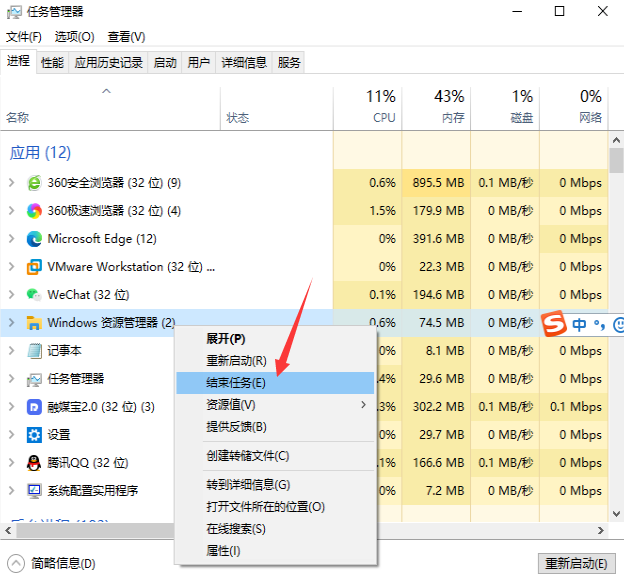Click the 腾讯QQ penguin icon
Screen dimensions: 624x588
click(x=34, y=463)
